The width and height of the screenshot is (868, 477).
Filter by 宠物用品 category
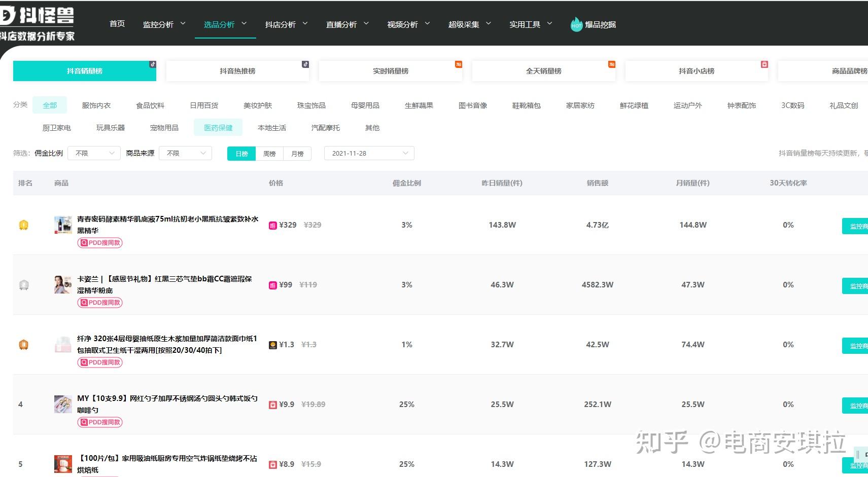(x=164, y=128)
